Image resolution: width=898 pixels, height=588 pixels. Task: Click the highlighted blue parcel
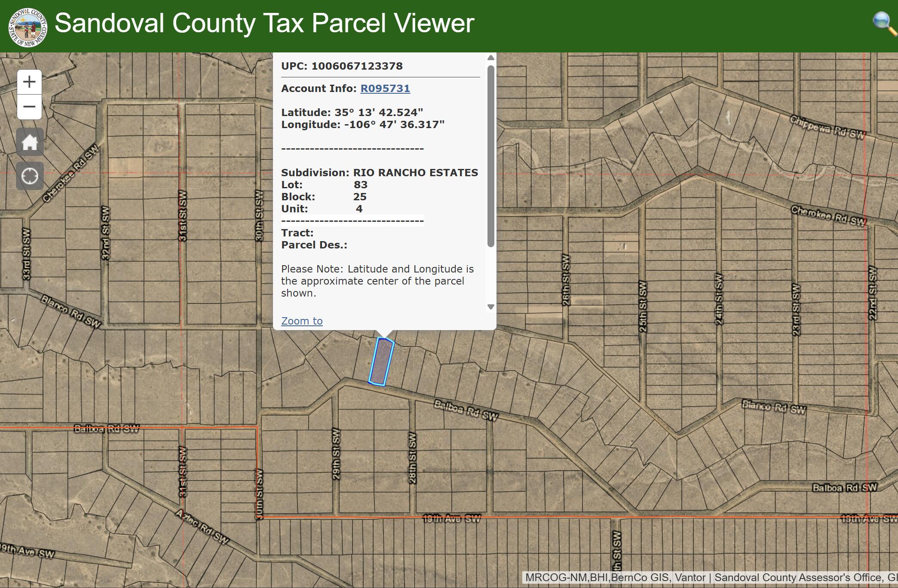tap(381, 362)
